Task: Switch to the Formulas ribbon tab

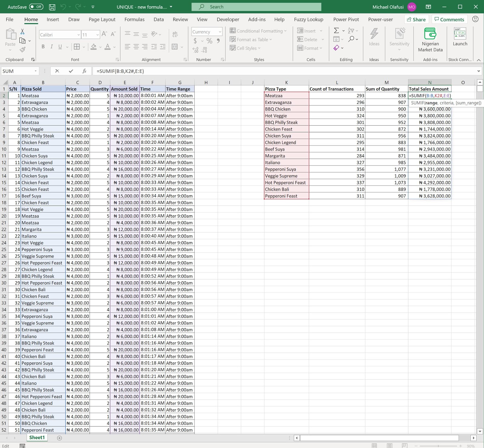Action: (x=135, y=19)
